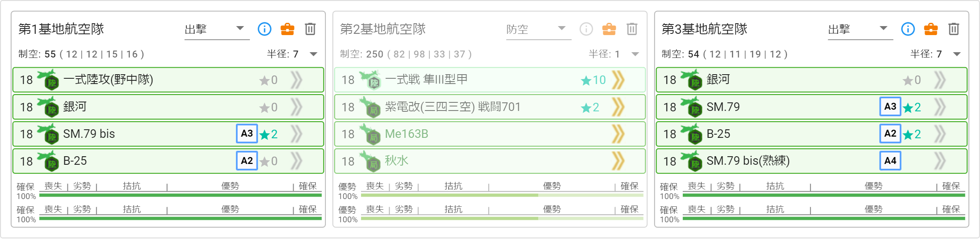Click the chevron arrows on the 秋水 row

[x=618, y=161]
